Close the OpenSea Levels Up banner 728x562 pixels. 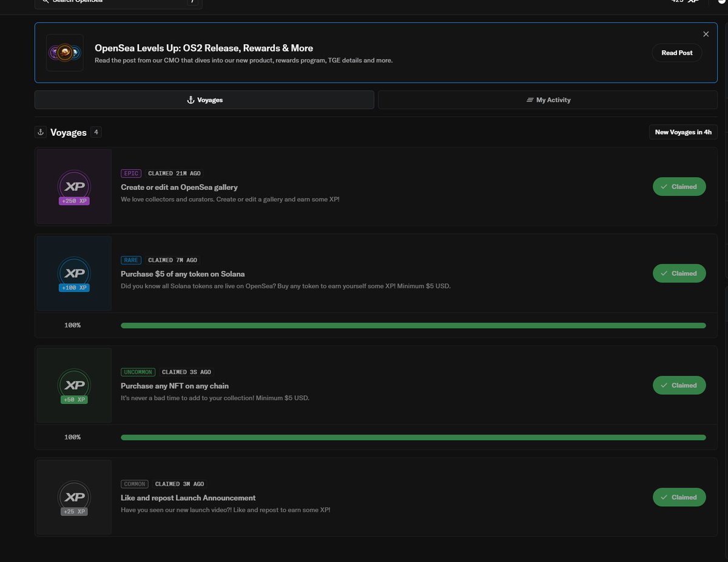706,34
